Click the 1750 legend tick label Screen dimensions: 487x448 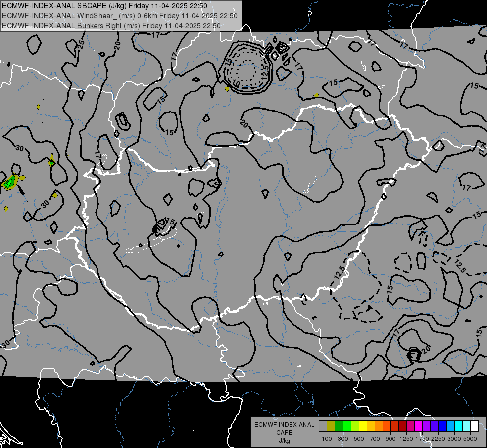click(x=422, y=439)
